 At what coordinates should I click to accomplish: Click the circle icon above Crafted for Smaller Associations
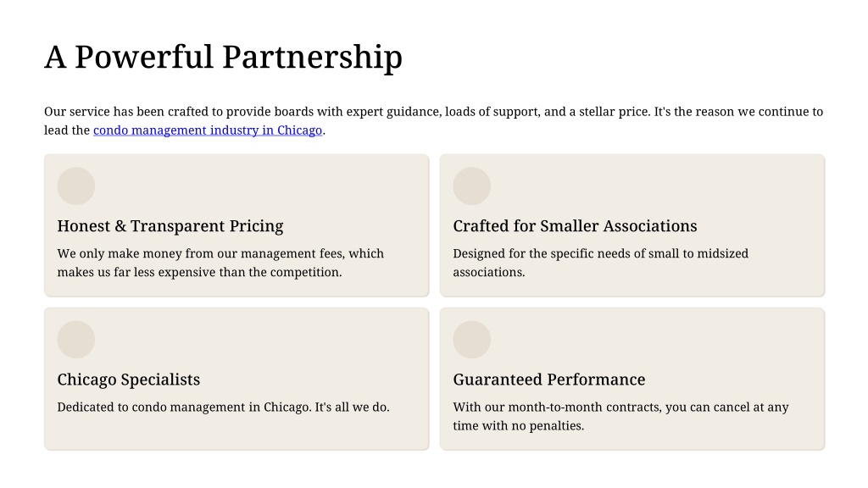tap(471, 186)
